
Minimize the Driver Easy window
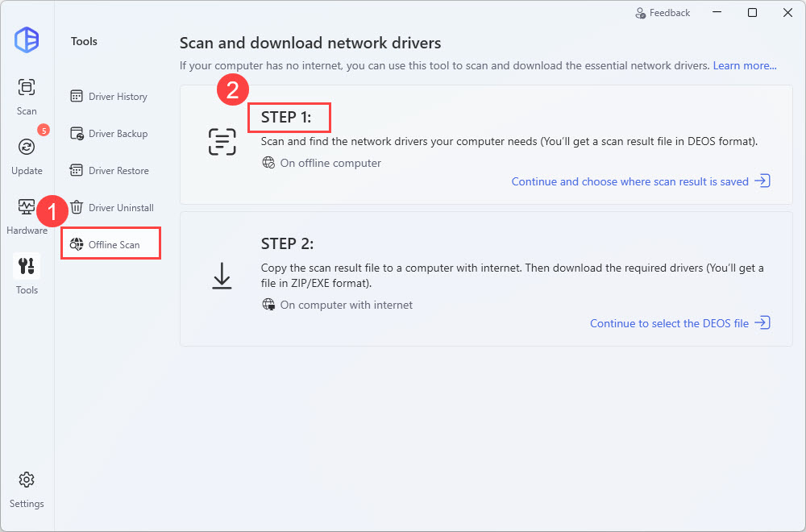[x=717, y=13]
